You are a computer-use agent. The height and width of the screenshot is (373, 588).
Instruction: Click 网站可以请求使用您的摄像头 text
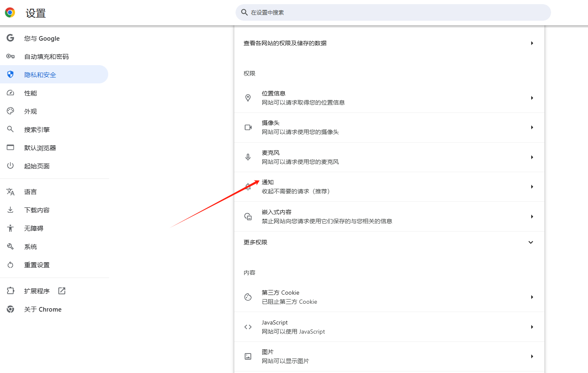coord(300,132)
